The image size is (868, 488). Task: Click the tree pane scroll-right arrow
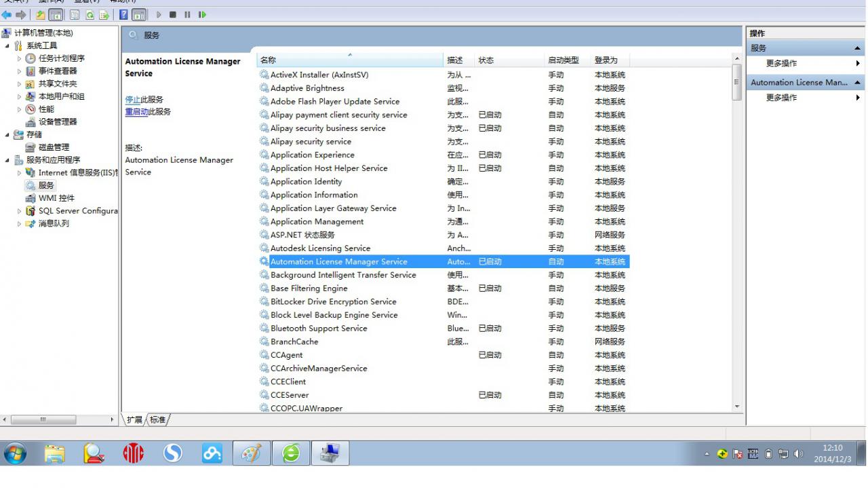click(113, 420)
